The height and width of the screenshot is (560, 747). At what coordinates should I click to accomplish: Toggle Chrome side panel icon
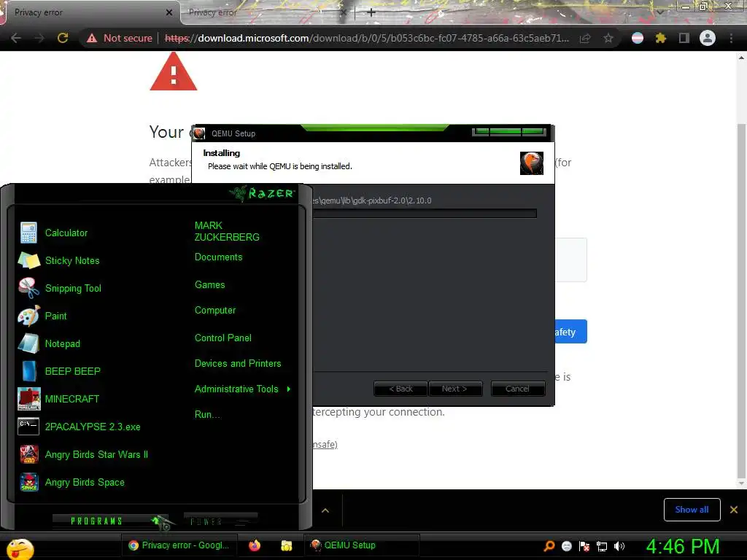pos(684,38)
